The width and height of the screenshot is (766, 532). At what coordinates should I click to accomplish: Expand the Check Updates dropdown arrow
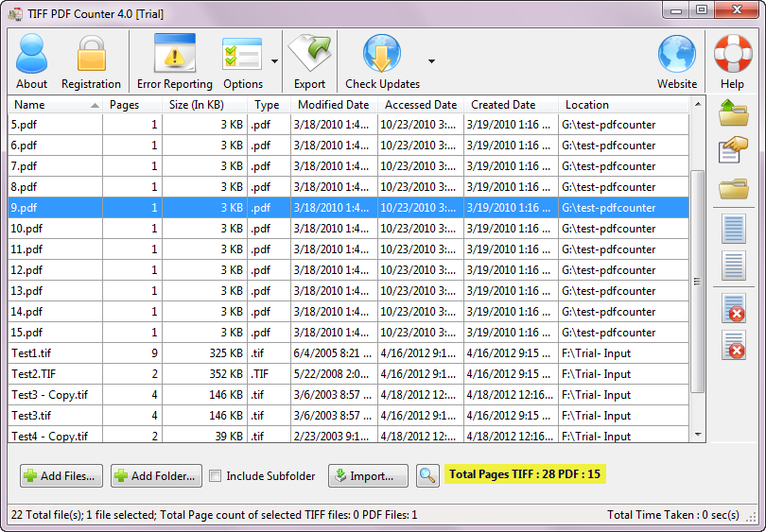click(431, 61)
